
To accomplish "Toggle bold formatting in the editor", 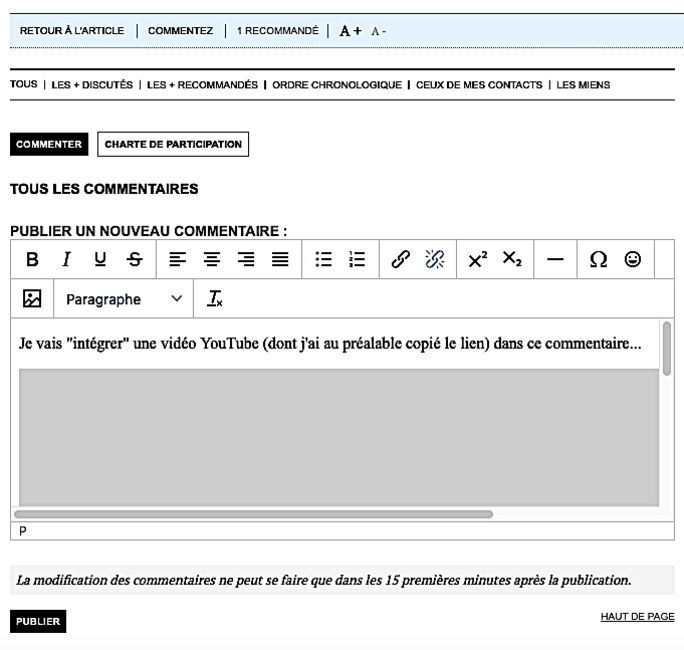I will pos(32,259).
